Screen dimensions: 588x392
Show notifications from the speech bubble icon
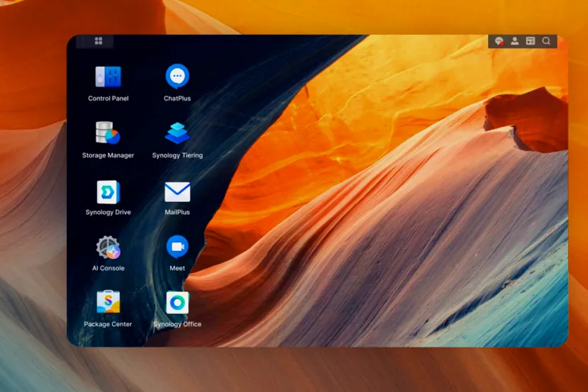[x=499, y=41]
